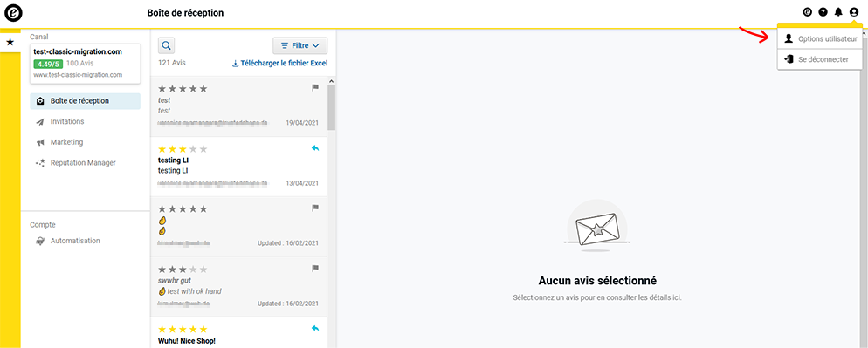This screenshot has width=868, height=348.
Task: Expand the Filtre dropdown
Action: (300, 45)
